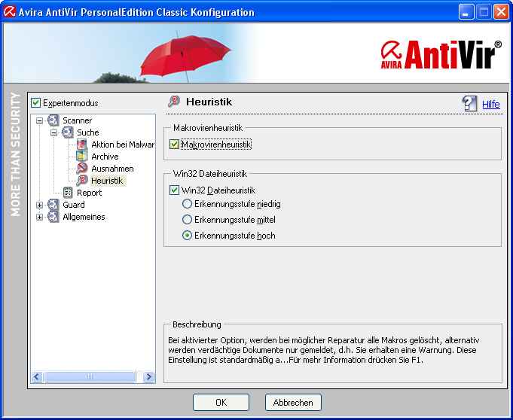This screenshot has height=420, width=513.
Task: Select Heuristik tree entry
Action: tap(107, 181)
